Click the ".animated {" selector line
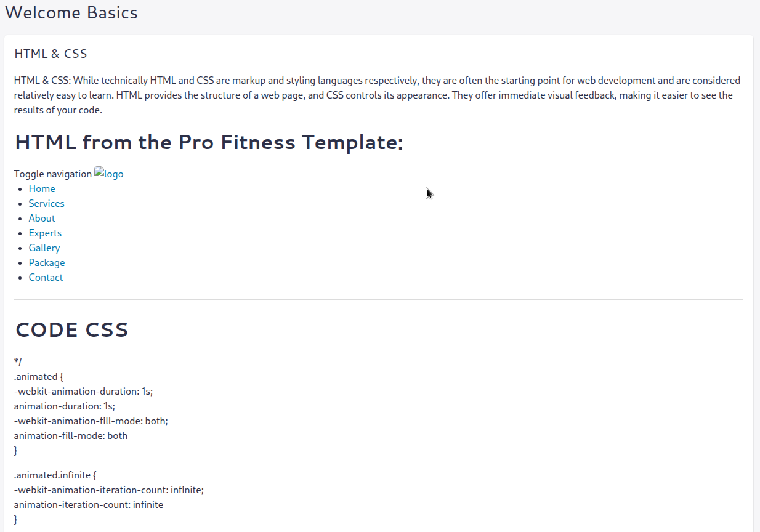 pos(39,376)
